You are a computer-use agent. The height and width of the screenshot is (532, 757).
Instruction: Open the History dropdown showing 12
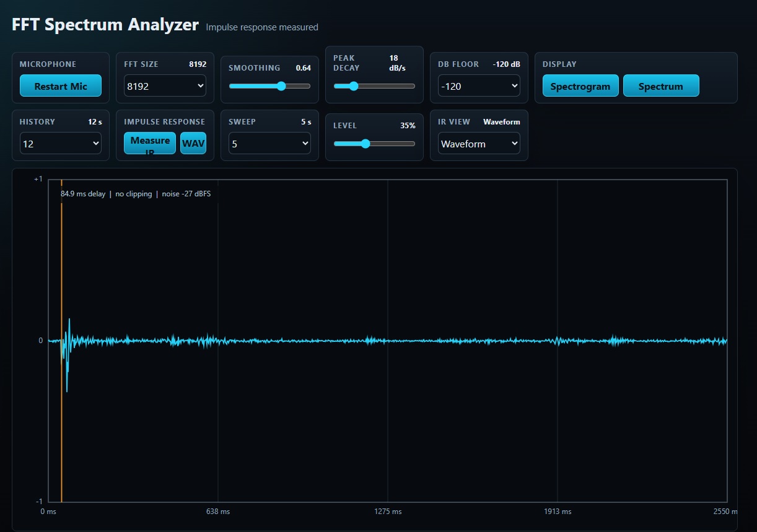tap(61, 143)
